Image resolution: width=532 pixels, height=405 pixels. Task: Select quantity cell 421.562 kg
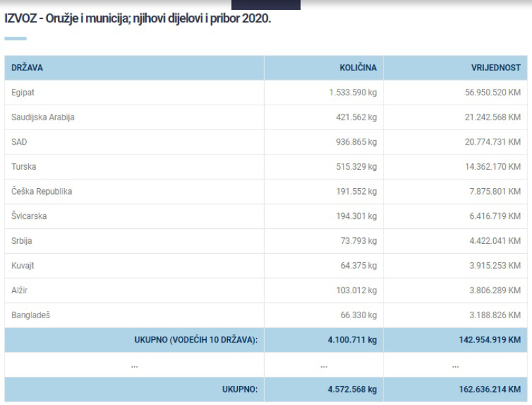pos(324,117)
